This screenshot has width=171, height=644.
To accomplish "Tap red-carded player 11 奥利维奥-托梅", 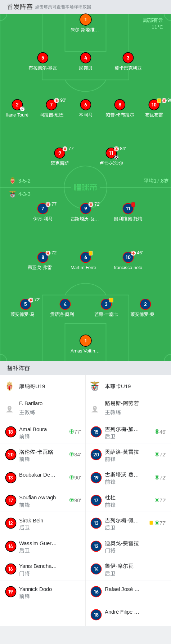I will pyautogui.click(x=128, y=209).
